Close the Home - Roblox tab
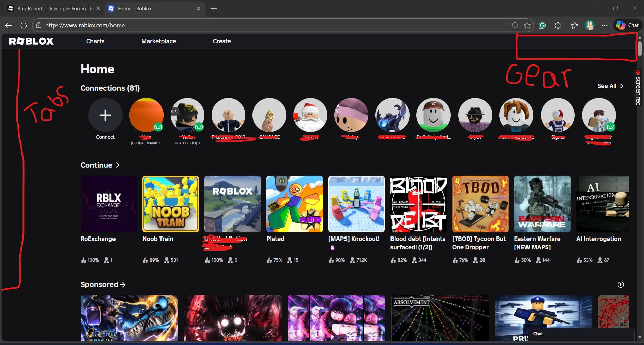The width and height of the screenshot is (644, 345). coord(198,9)
